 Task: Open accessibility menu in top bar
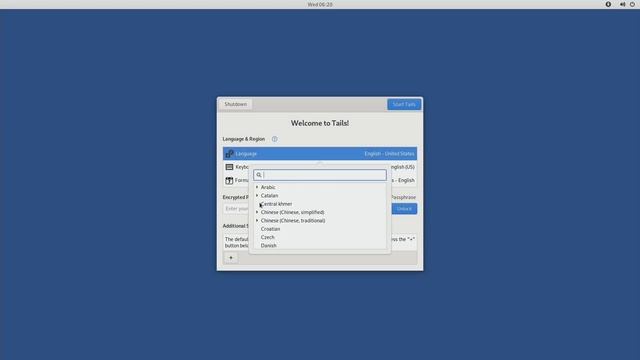pyautogui.click(x=608, y=4)
